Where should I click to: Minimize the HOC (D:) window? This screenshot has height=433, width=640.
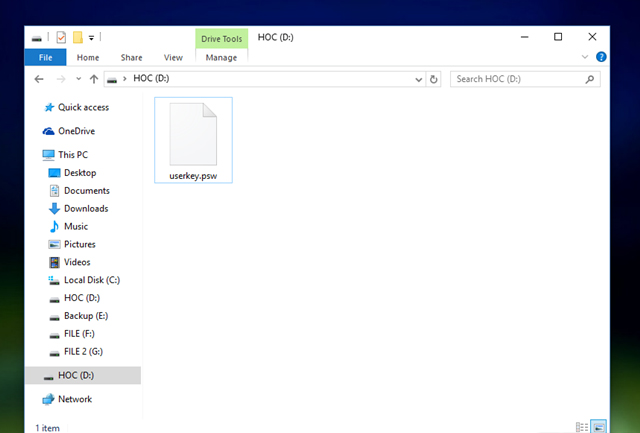click(524, 37)
